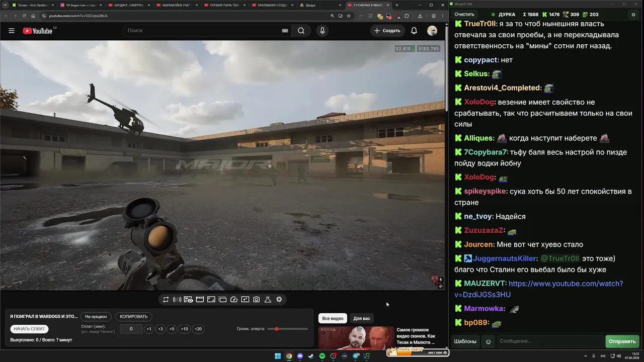Viewport: 644px width, 362px height.
Task: Open Steam from the taskbar
Action: click(311, 356)
